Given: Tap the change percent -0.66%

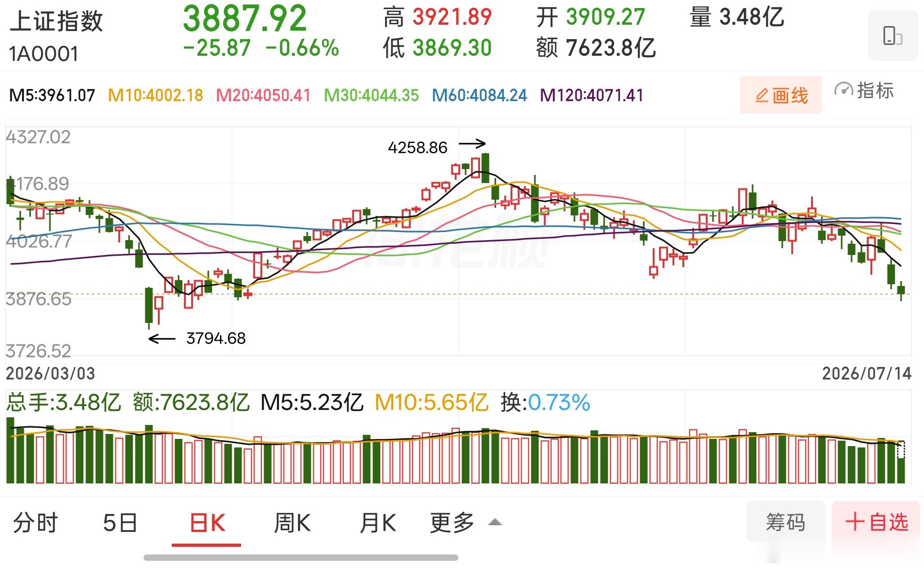Looking at the screenshot, I should click(302, 48).
